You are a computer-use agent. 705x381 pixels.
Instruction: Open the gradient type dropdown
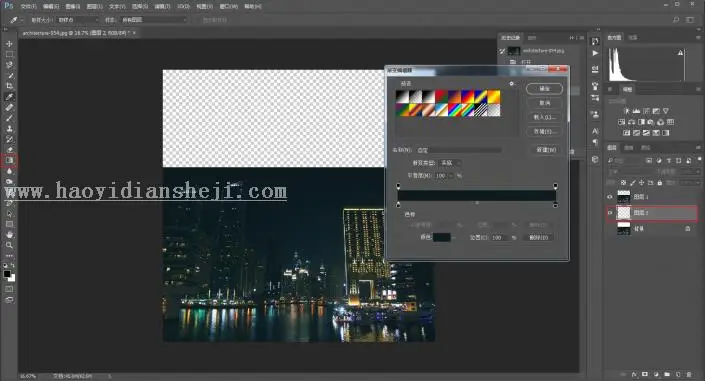pyautogui.click(x=450, y=163)
